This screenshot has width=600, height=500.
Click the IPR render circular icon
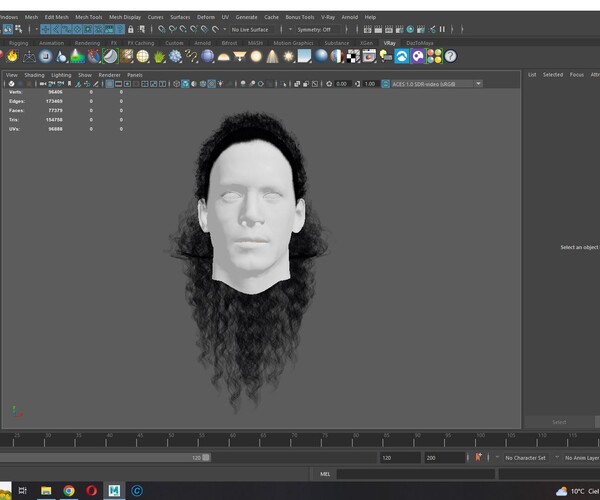(410, 29)
